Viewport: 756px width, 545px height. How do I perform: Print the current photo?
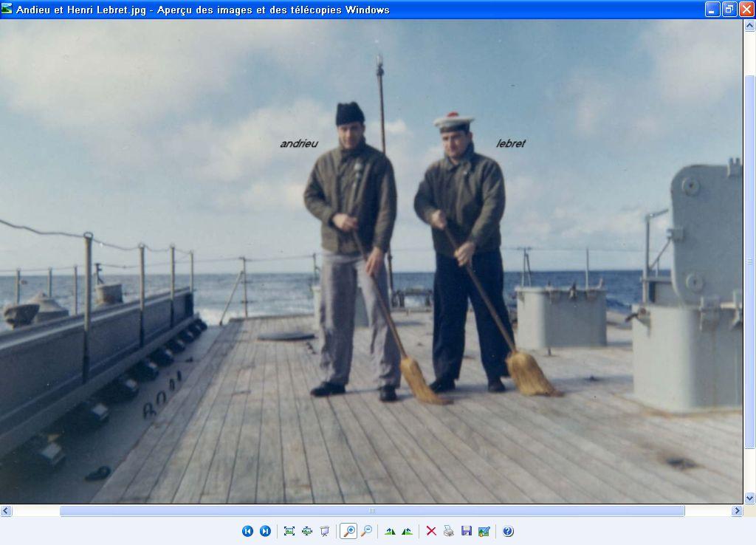point(449,531)
